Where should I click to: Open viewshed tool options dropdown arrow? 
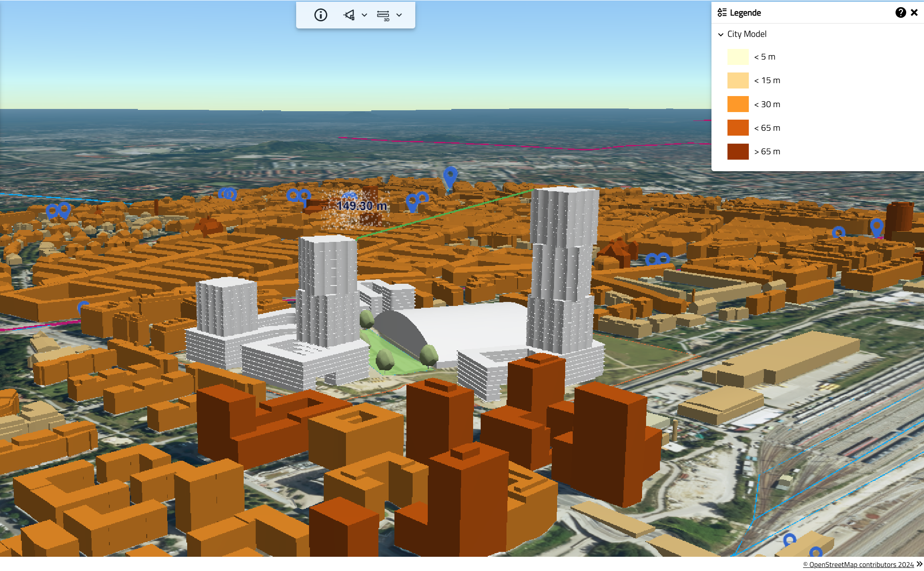pos(365,15)
